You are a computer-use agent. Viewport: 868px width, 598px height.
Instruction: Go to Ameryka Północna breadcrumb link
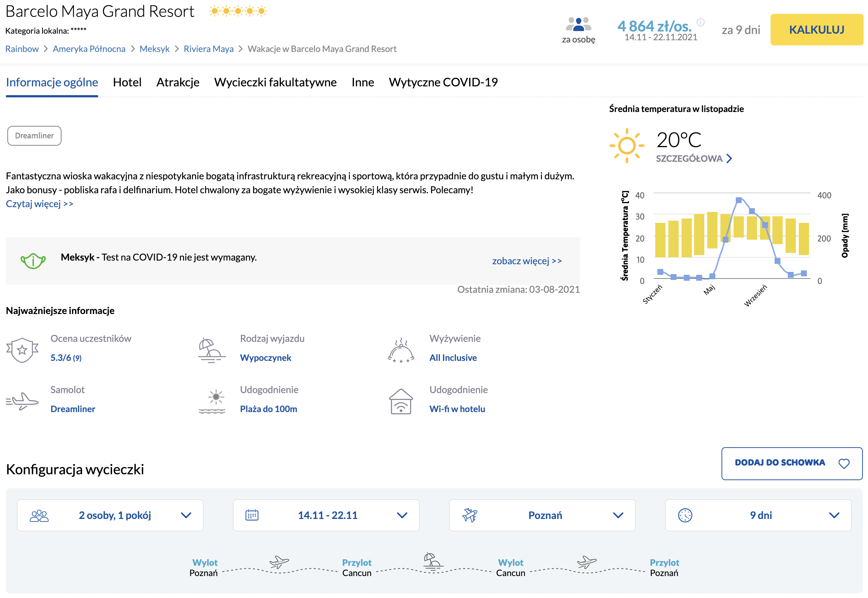click(x=89, y=49)
